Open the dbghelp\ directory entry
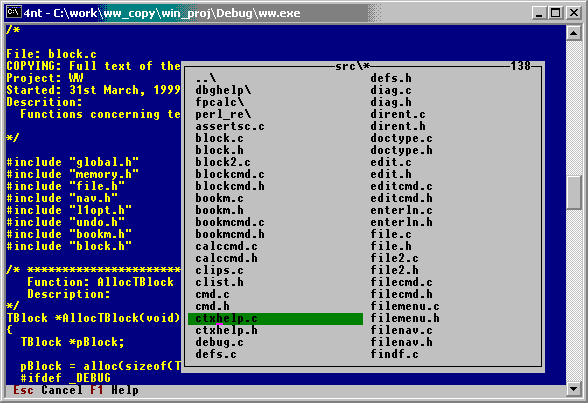This screenshot has height=403, width=588. pos(224,90)
